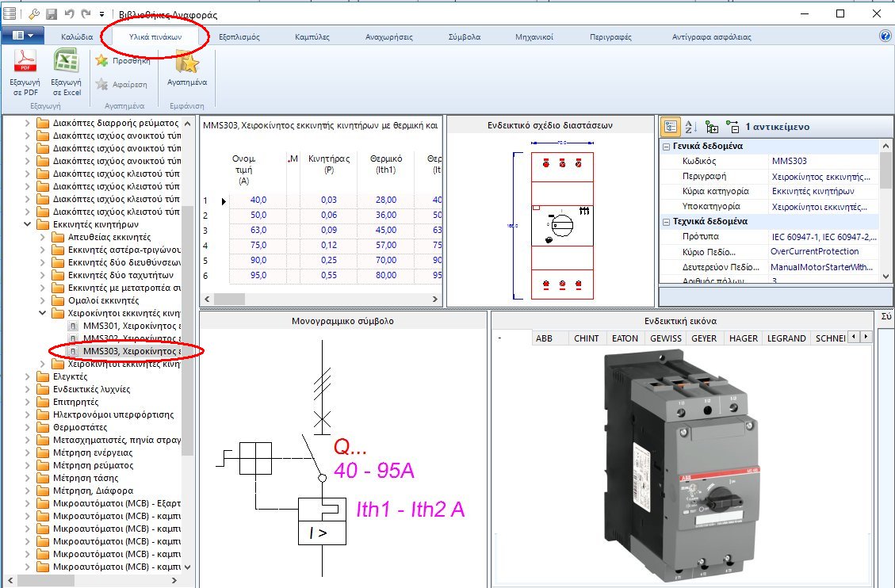The image size is (895, 588).
Task: Open the quick access toolbar customize dropdown
Action: 100,12
